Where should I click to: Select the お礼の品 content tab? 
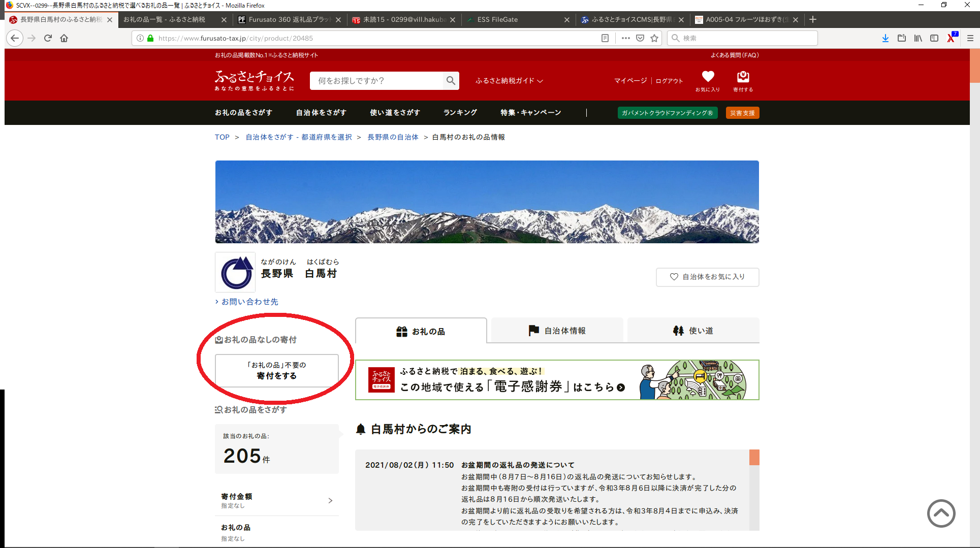(x=421, y=331)
